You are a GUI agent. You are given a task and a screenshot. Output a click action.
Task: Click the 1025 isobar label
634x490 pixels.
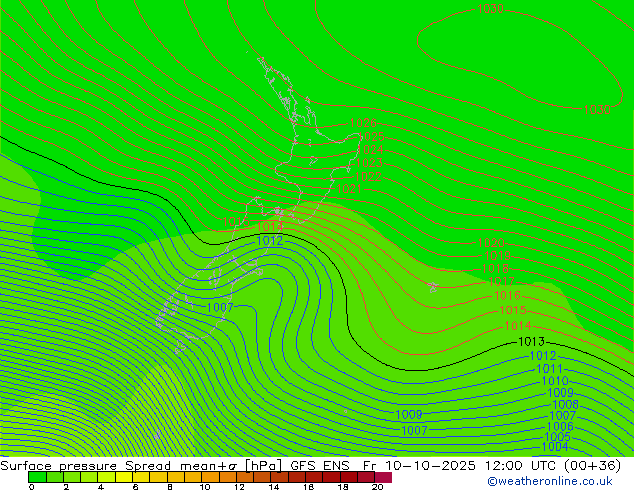371,136
